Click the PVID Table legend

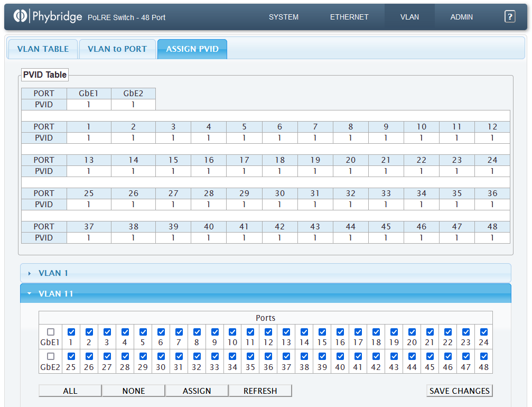pyautogui.click(x=45, y=75)
